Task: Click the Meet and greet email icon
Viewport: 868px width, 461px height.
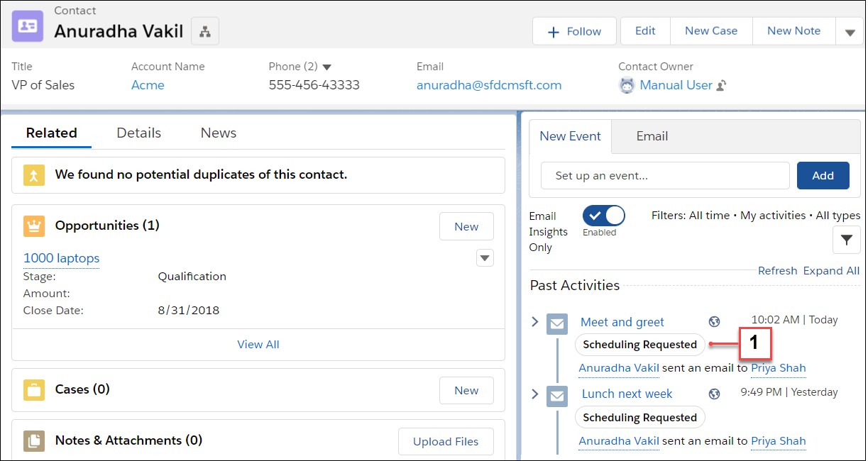Action: point(557,323)
